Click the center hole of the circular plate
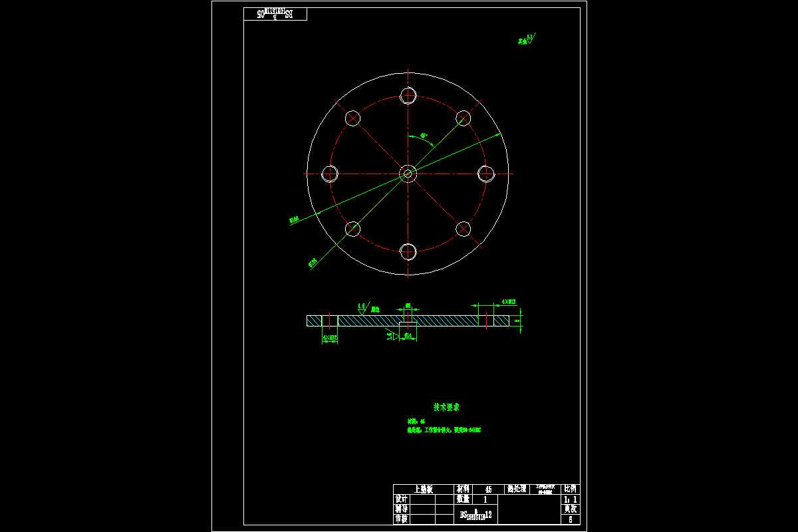 coord(408,174)
